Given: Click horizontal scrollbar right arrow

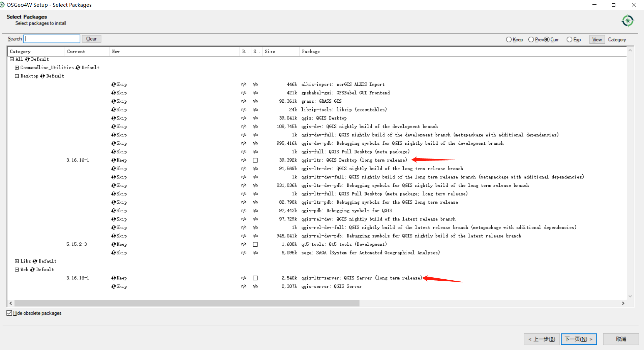Looking at the screenshot, I should [x=623, y=303].
